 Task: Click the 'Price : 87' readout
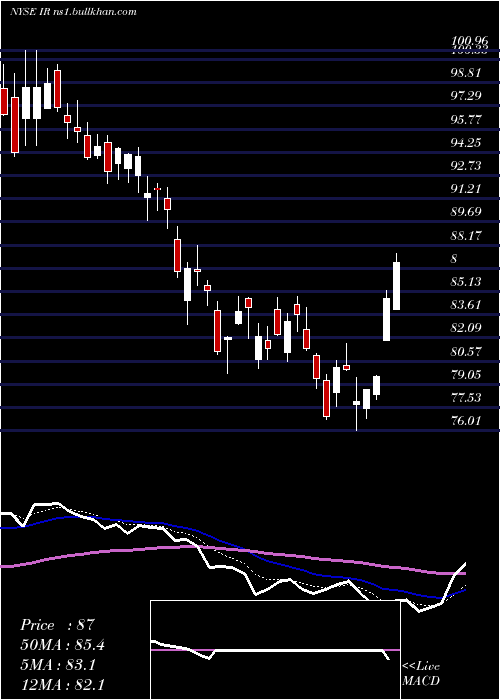click(57, 625)
